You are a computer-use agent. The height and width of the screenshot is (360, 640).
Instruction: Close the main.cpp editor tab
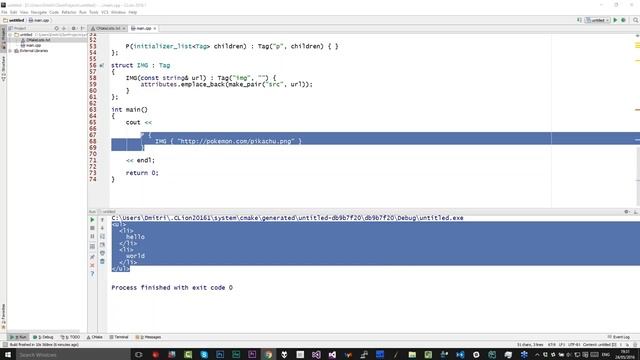(155, 28)
